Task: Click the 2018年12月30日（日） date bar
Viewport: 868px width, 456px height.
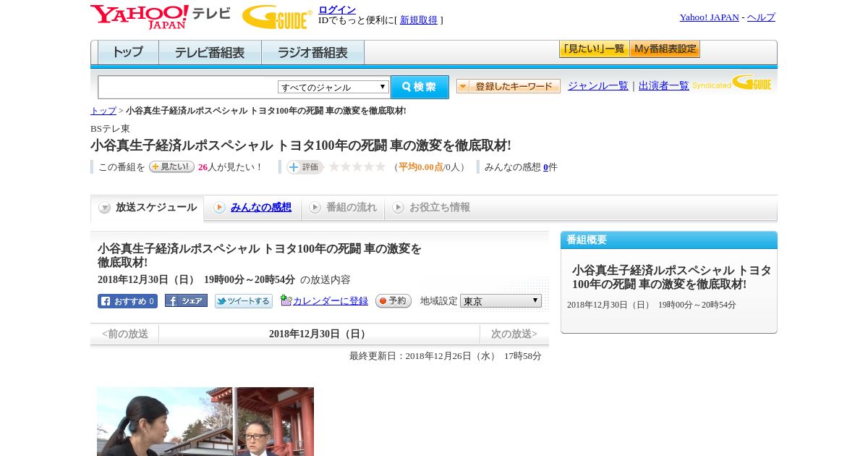Action: click(319, 334)
